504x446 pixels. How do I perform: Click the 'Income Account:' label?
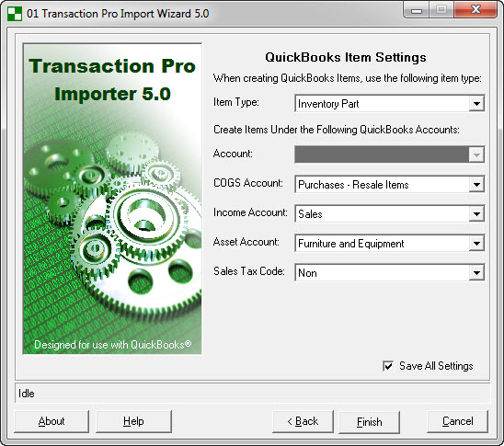tap(250, 212)
